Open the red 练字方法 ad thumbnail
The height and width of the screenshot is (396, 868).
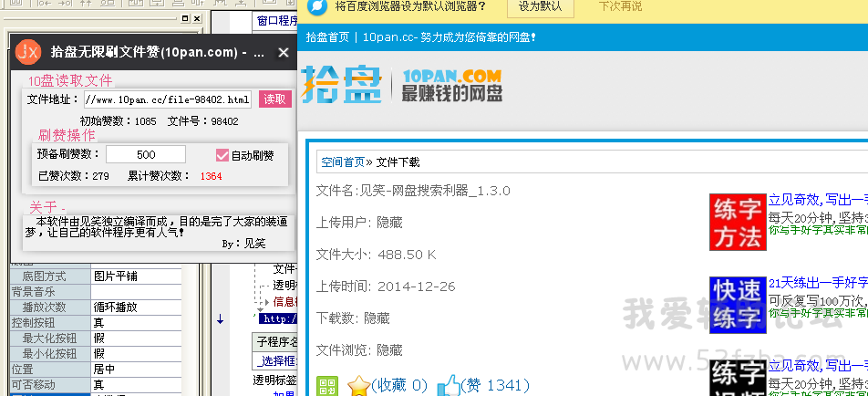click(x=738, y=222)
